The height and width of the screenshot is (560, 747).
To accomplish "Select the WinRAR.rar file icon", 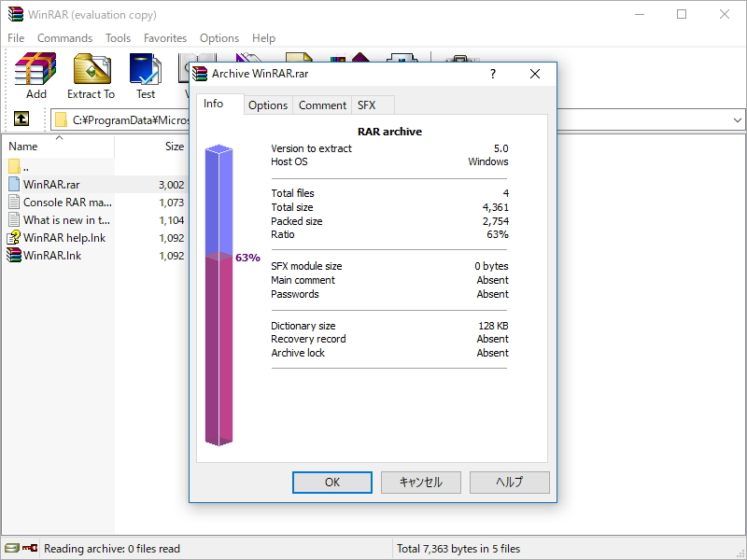I will pos(14,184).
